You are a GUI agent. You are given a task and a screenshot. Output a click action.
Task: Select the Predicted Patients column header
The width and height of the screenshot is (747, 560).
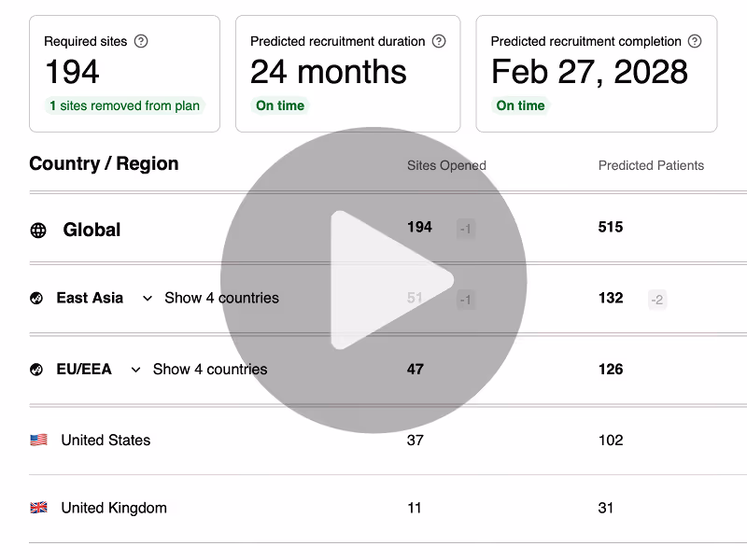coord(651,165)
